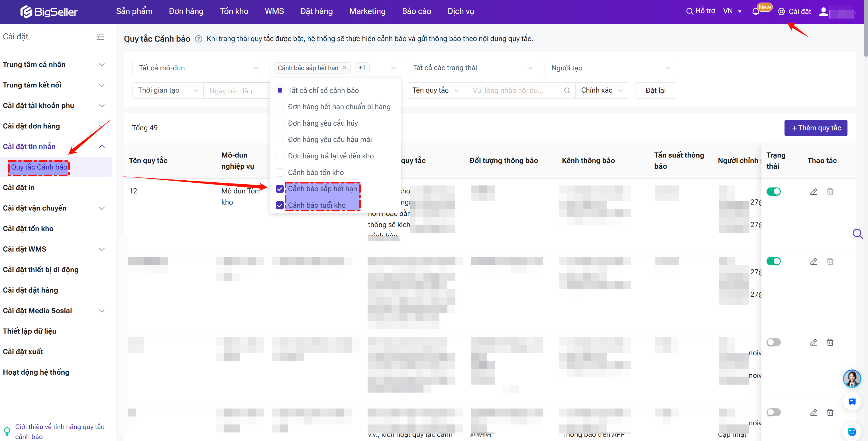Click search icon in rule name field

567,91
